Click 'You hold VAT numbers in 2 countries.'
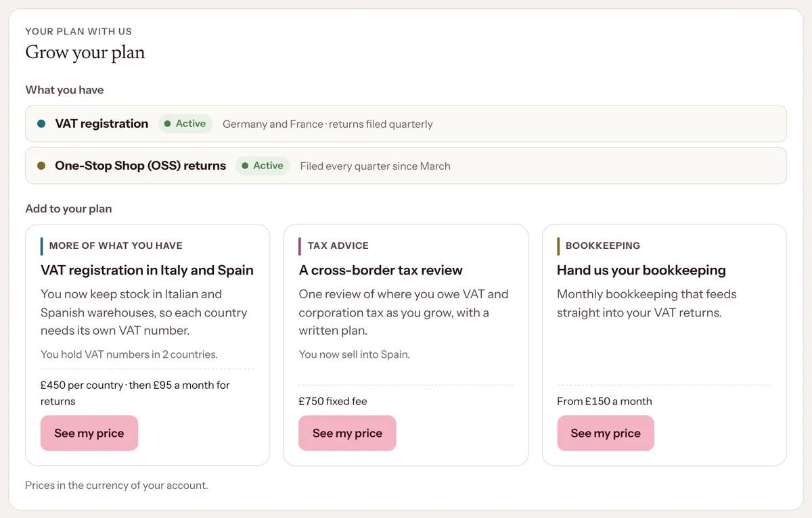 point(129,354)
